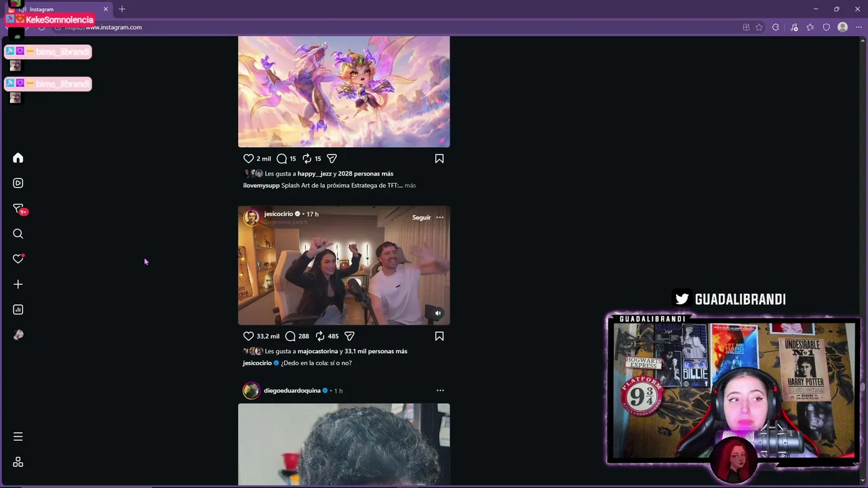The image size is (868, 488).
Task: Open the browser favorites list
Action: pyautogui.click(x=810, y=28)
